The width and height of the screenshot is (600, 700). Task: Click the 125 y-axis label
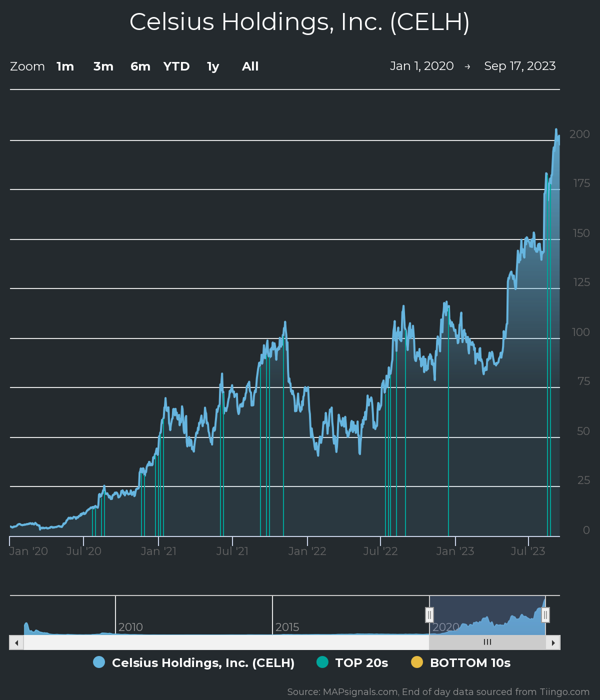pyautogui.click(x=581, y=282)
